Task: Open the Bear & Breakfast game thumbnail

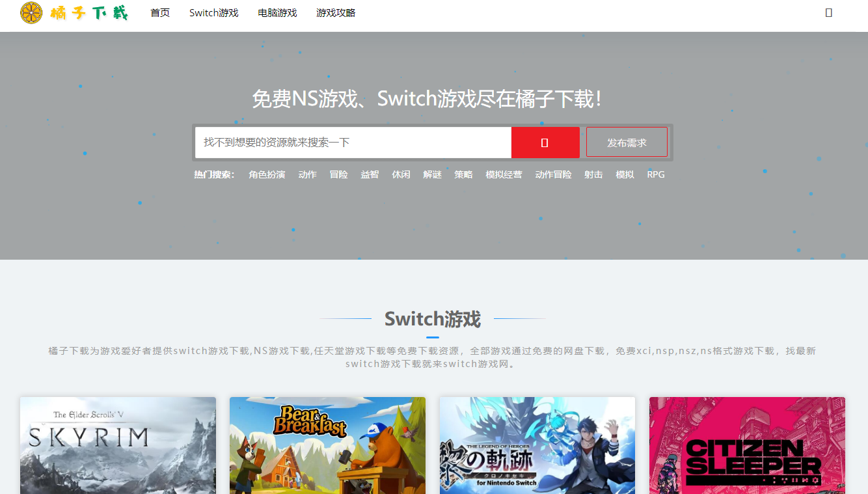Action: [327, 446]
